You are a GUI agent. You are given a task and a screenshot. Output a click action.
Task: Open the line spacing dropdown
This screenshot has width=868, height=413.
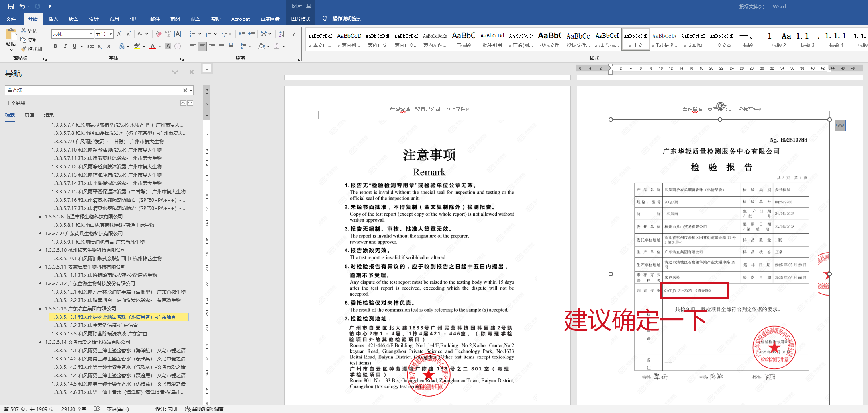(245, 46)
